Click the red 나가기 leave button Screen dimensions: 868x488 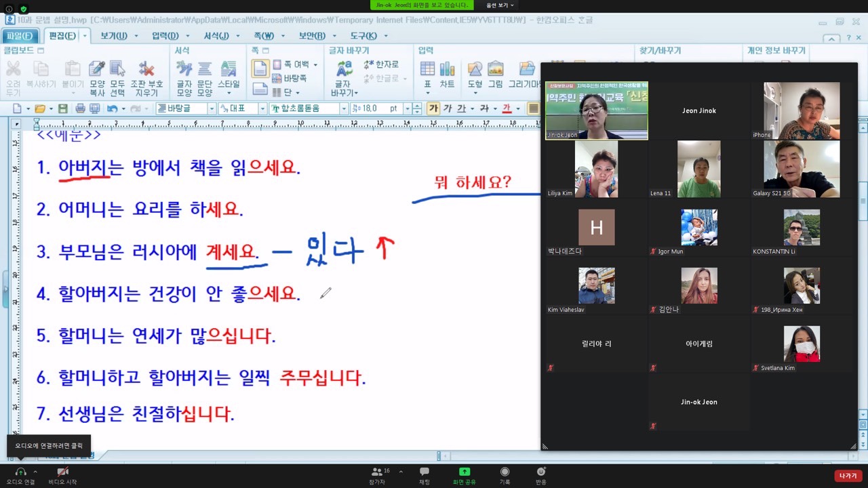(848, 476)
